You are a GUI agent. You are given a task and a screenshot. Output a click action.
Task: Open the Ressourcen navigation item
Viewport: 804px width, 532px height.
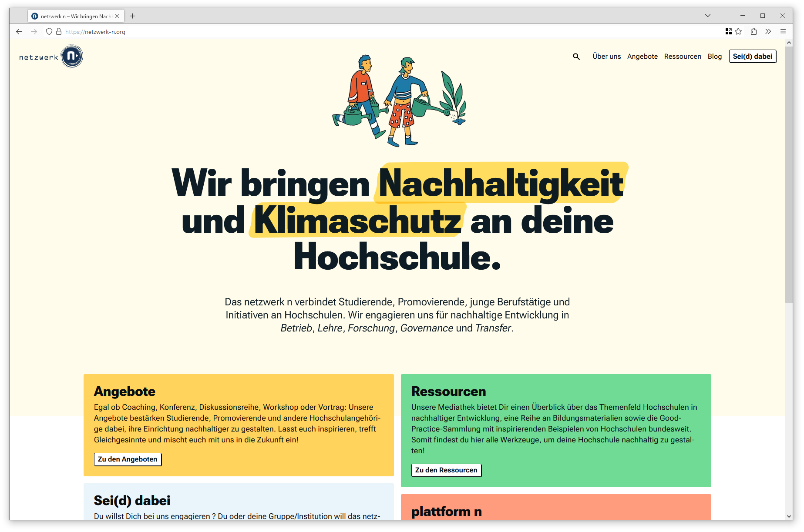pos(682,57)
